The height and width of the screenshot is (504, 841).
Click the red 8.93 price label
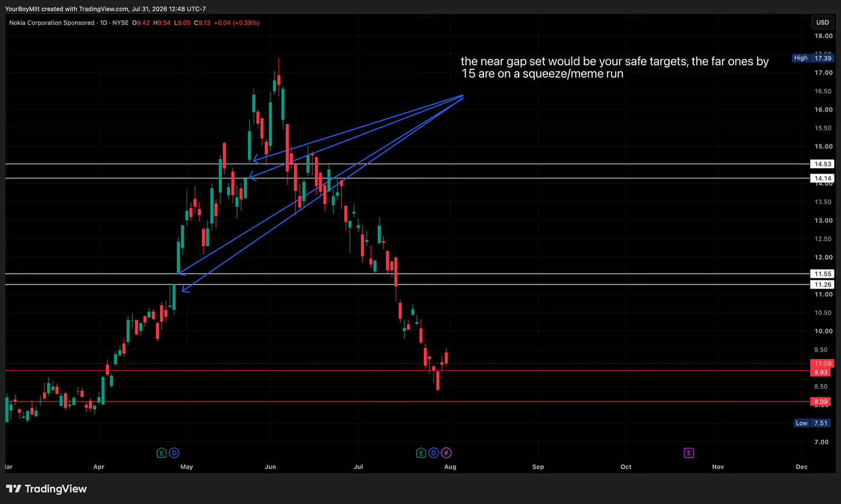click(821, 372)
